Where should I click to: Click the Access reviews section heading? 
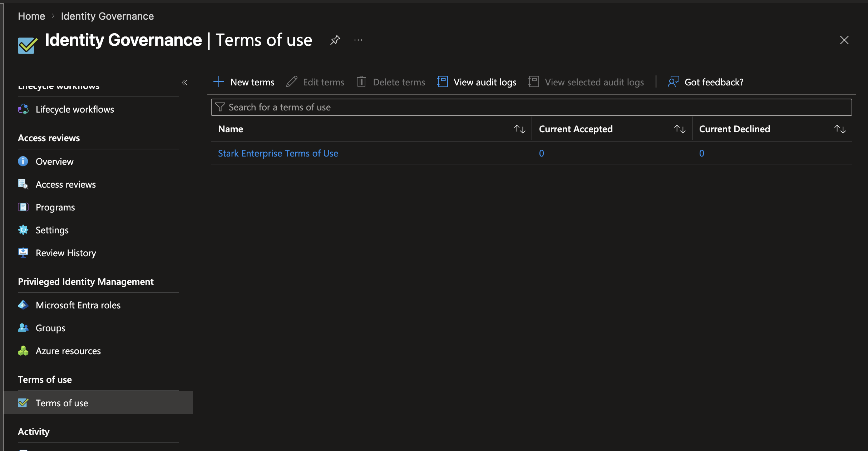[49, 138]
